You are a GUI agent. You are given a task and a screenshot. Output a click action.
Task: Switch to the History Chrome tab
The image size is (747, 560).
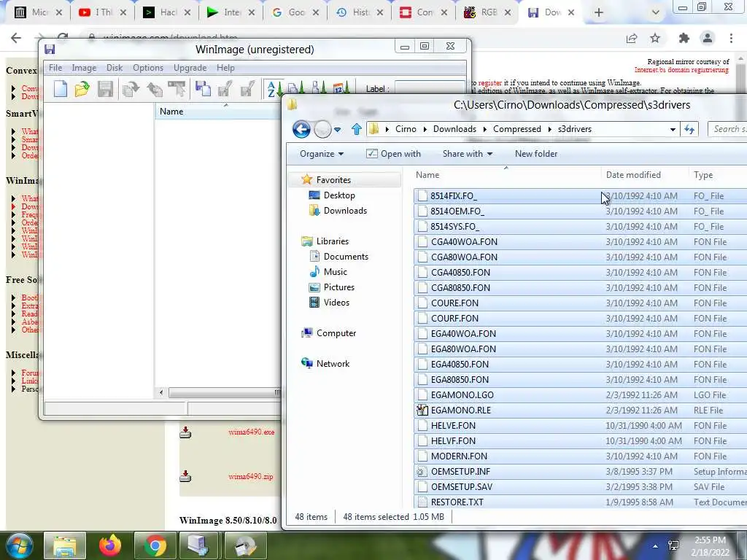(359, 12)
